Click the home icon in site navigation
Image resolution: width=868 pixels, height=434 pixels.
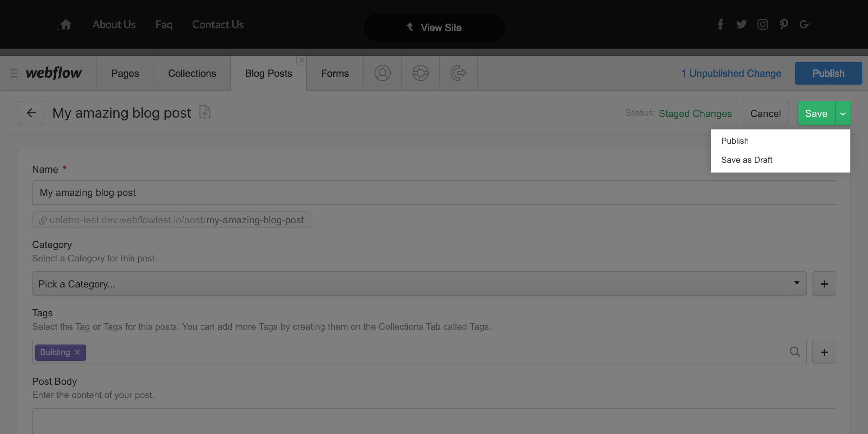[65, 25]
